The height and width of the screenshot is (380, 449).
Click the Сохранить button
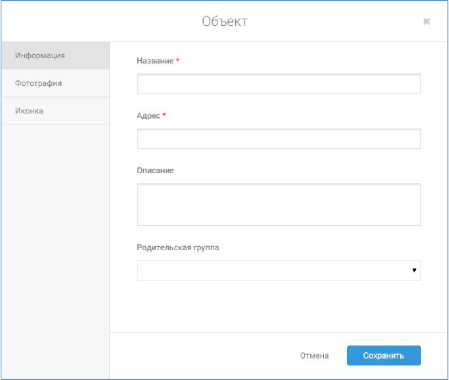click(384, 355)
